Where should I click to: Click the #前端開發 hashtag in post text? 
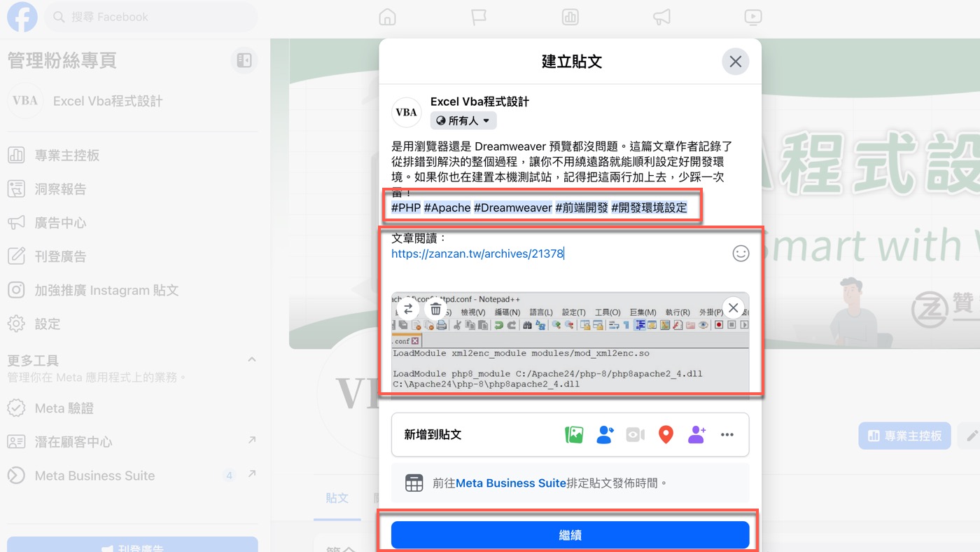tap(582, 207)
